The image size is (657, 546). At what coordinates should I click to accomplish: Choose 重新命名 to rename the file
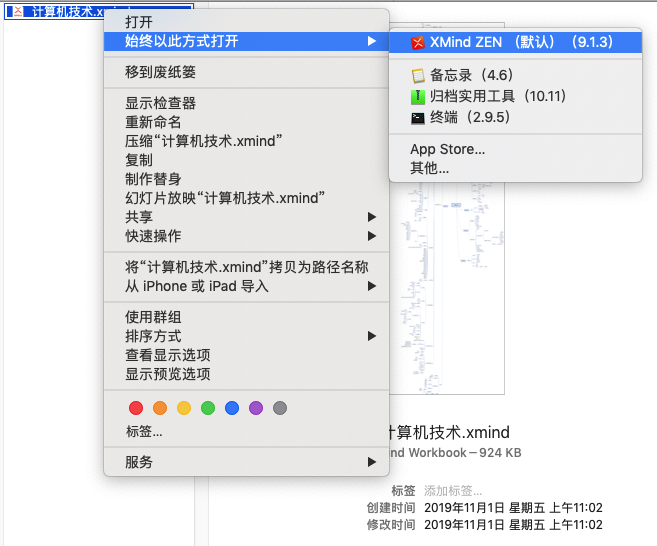click(246, 122)
